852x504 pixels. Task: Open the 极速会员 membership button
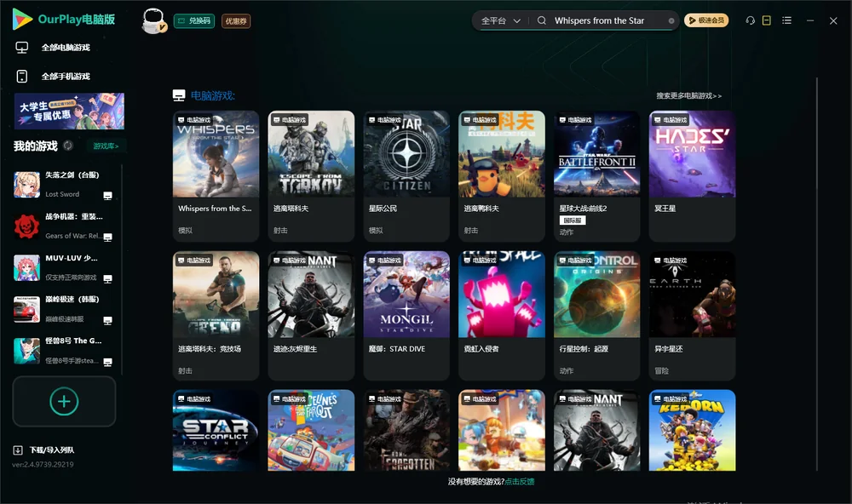[706, 20]
